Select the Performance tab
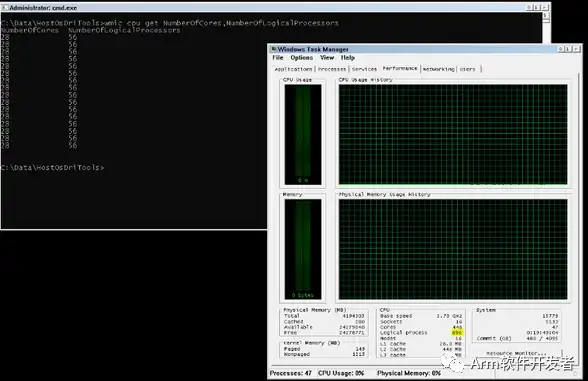Viewport: 588px width, 381px height. [x=400, y=68]
